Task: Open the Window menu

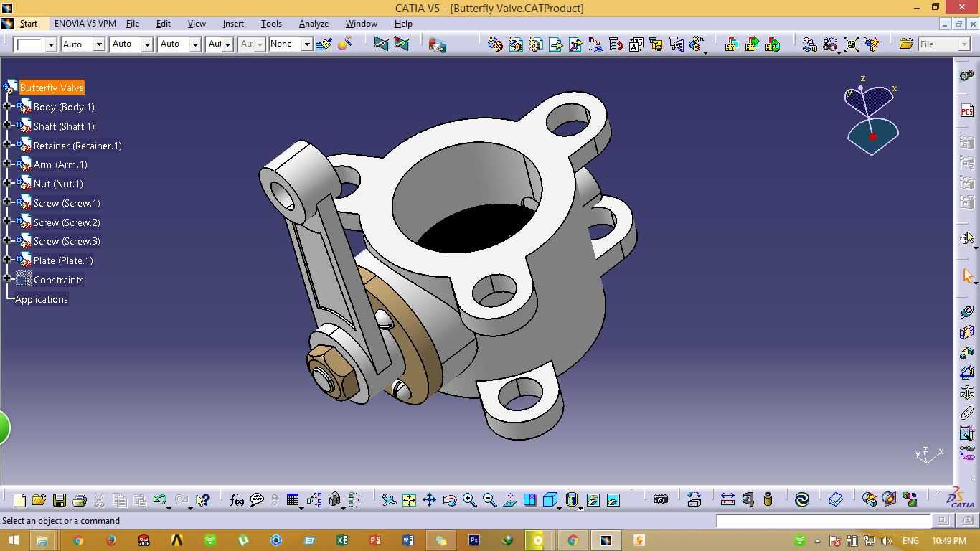Action: tap(361, 24)
